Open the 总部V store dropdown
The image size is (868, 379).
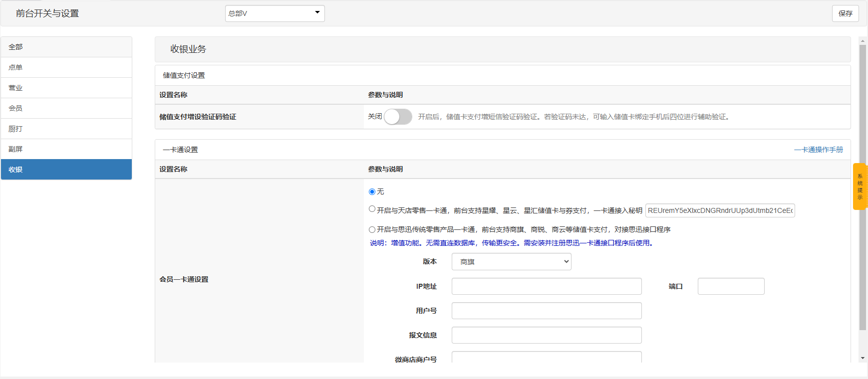[x=275, y=13]
